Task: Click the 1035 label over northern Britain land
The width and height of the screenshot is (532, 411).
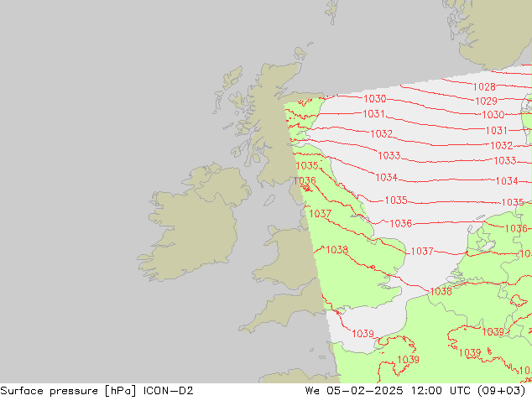Action: (x=307, y=165)
